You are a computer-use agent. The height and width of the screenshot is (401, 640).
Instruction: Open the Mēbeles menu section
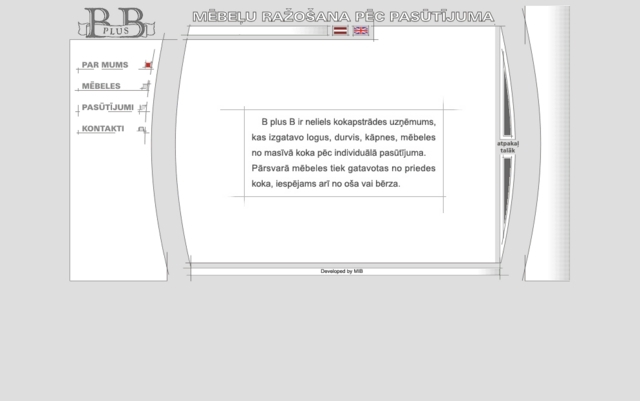pyautogui.click(x=101, y=86)
